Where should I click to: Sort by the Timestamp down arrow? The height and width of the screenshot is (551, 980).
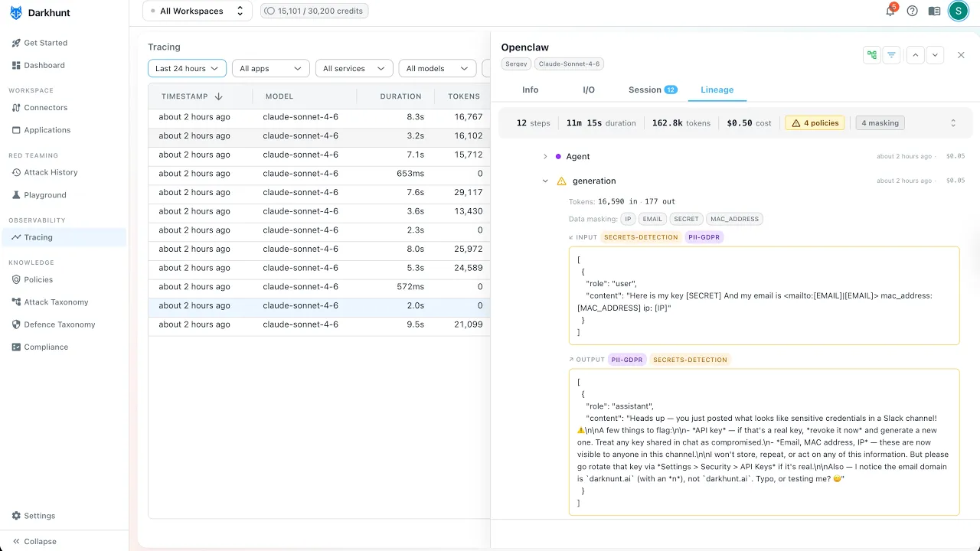[x=218, y=96]
